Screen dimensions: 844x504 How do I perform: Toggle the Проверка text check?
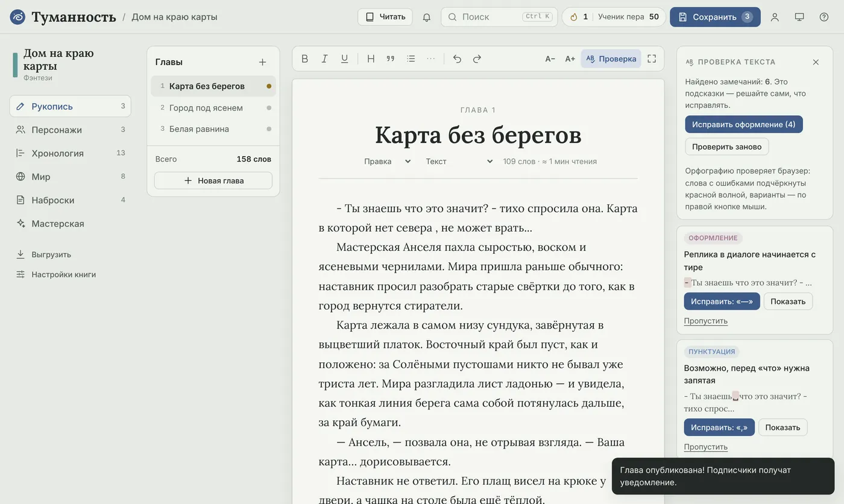[611, 58]
